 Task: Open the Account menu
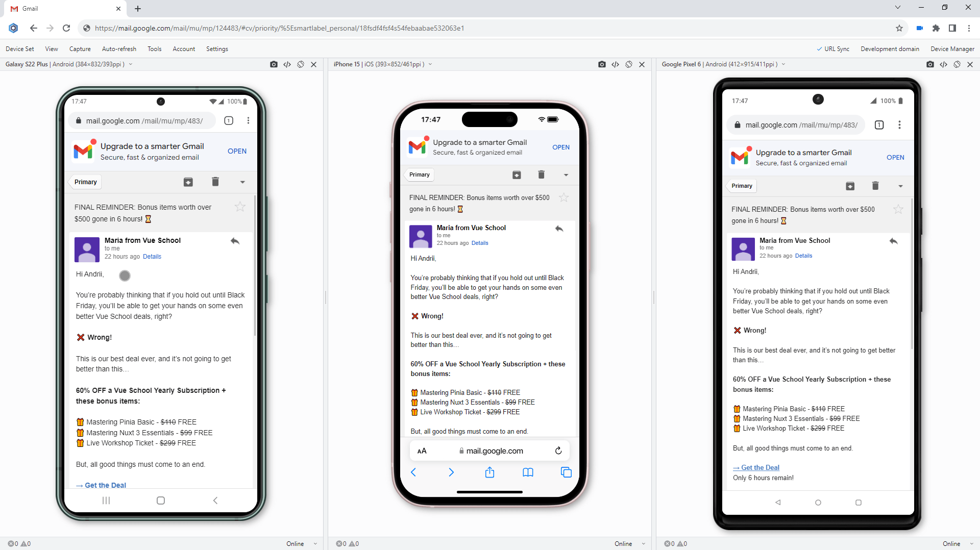(184, 49)
